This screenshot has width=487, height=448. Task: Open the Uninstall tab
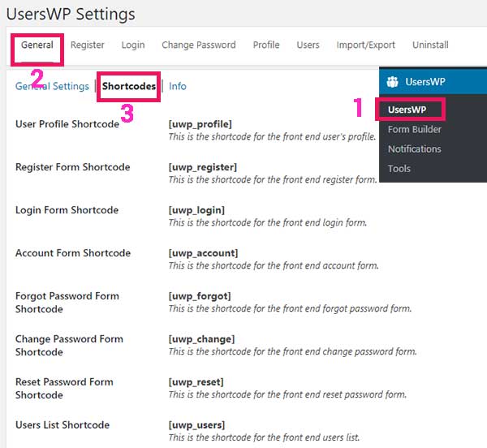coord(430,45)
